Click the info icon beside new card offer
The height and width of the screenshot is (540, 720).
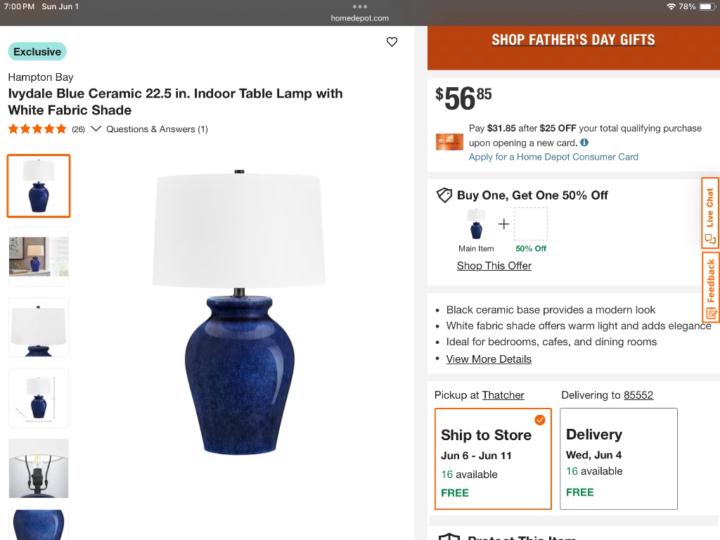click(x=584, y=142)
